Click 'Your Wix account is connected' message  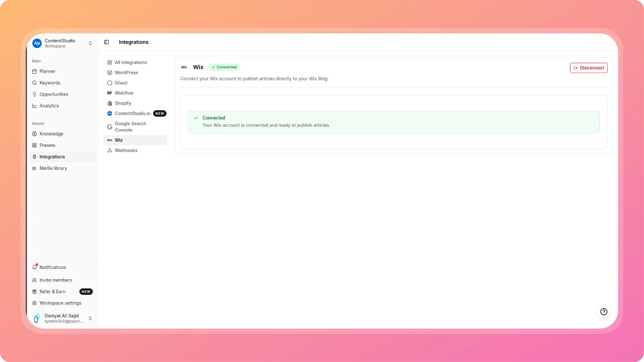pyautogui.click(x=266, y=125)
